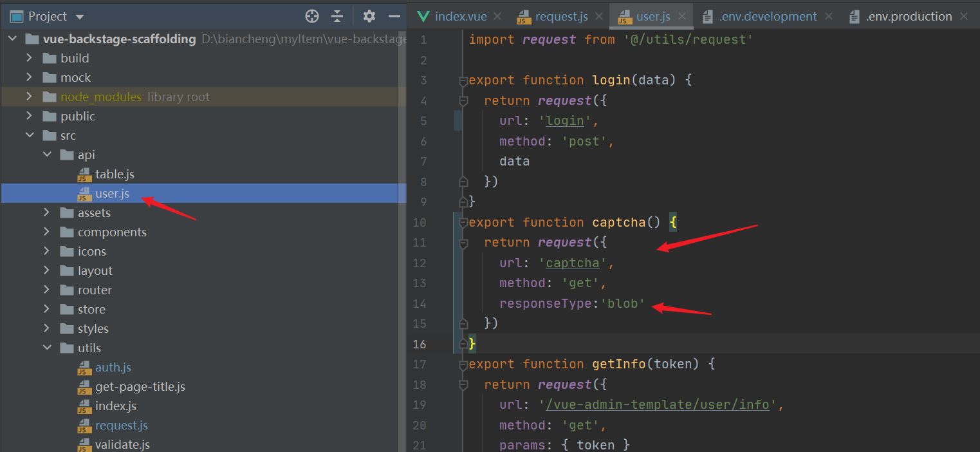Expand the styles folder
980x452 pixels.
point(47,328)
